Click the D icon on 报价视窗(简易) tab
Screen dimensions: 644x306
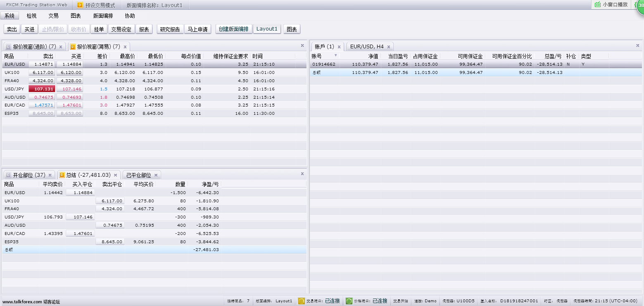pyautogui.click(x=72, y=47)
